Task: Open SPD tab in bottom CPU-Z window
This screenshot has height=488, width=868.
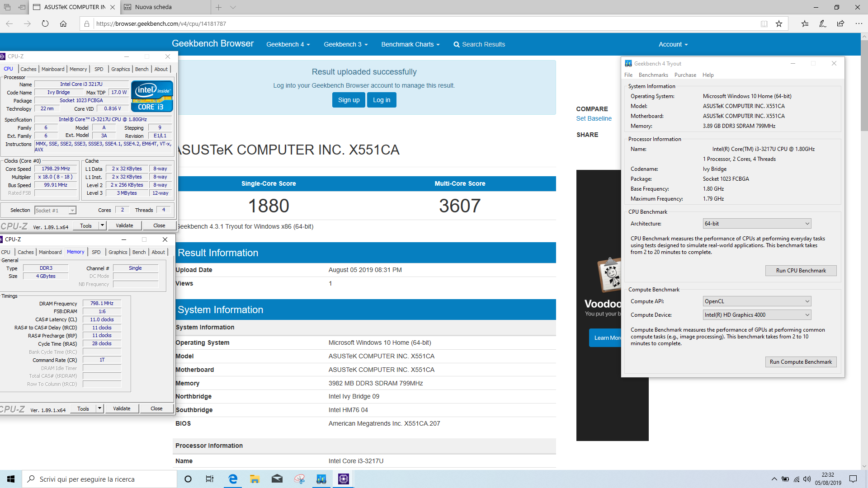Action: click(x=96, y=252)
